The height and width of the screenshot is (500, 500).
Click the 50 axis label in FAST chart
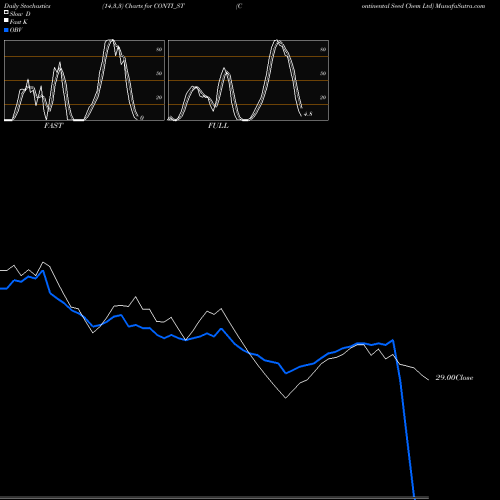coord(159,73)
